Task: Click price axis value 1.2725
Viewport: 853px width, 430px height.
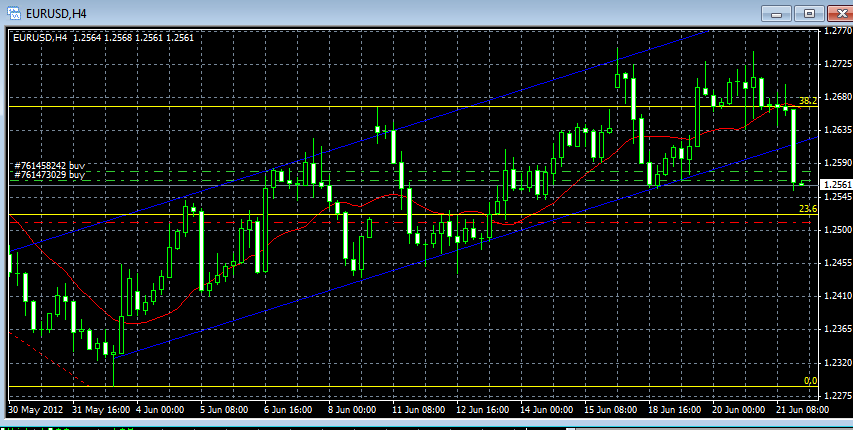Action: point(836,64)
